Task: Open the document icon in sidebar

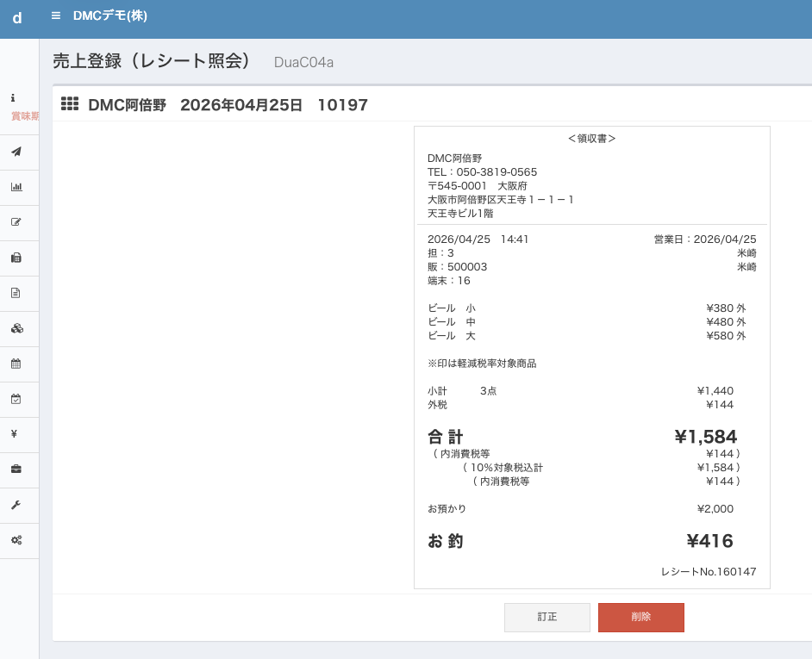Action: coord(16,293)
